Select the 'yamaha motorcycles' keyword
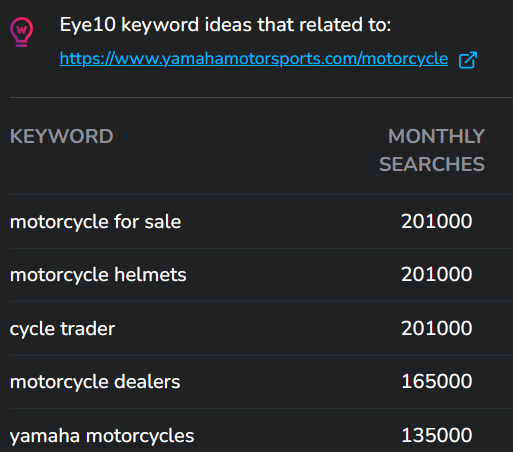 (102, 436)
